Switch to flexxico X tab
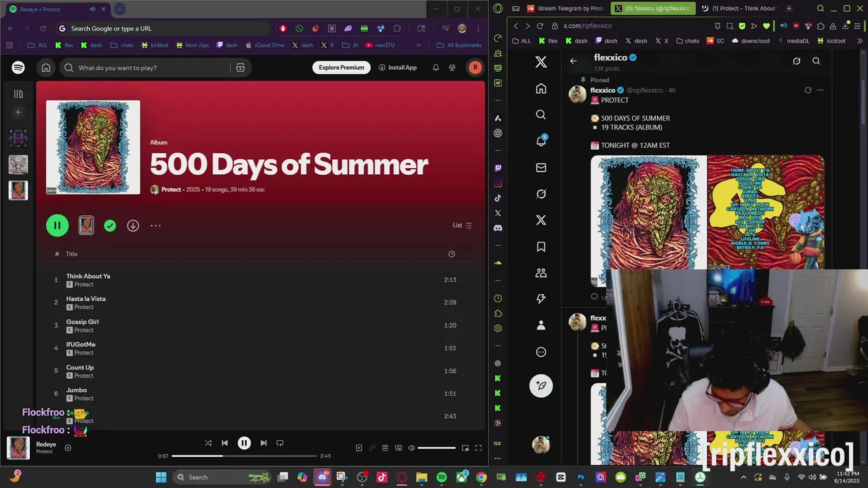Viewport: 868px width, 488px height. click(x=652, y=8)
